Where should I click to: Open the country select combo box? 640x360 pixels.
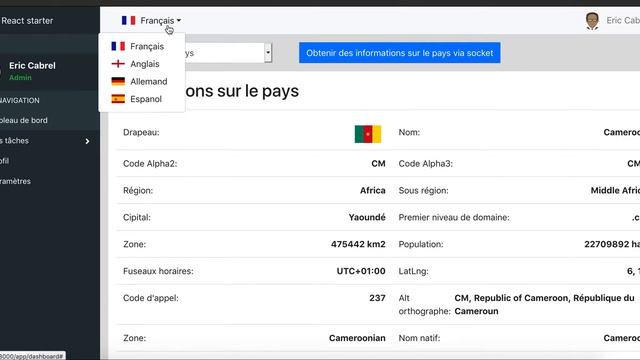pyautogui.click(x=228, y=53)
